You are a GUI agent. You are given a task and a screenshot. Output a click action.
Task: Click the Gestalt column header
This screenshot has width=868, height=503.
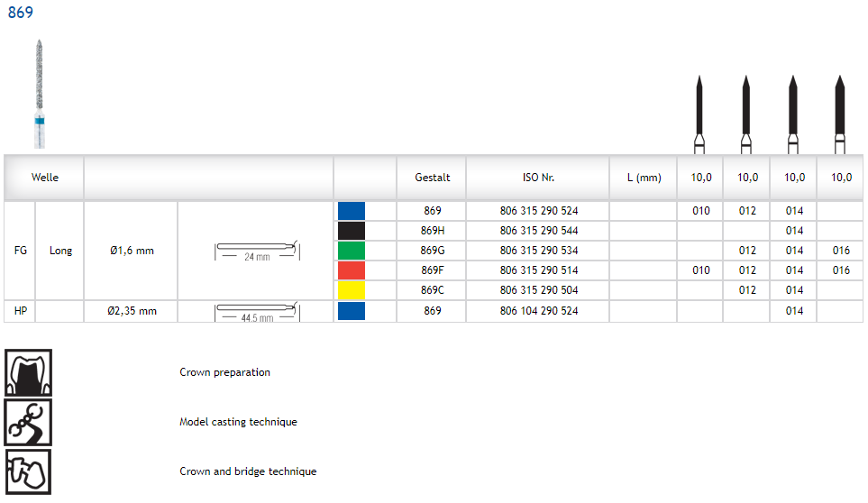(x=432, y=178)
